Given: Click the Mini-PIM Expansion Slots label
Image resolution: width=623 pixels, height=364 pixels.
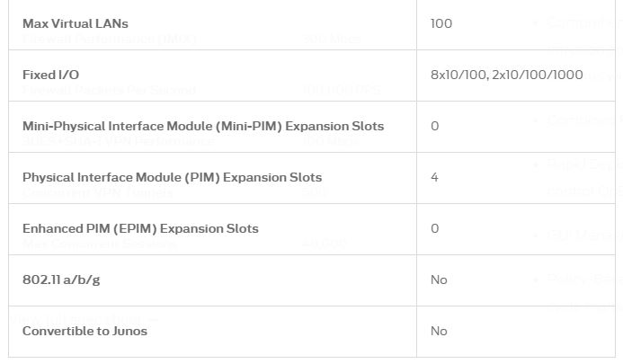Looking at the screenshot, I should tap(203, 126).
